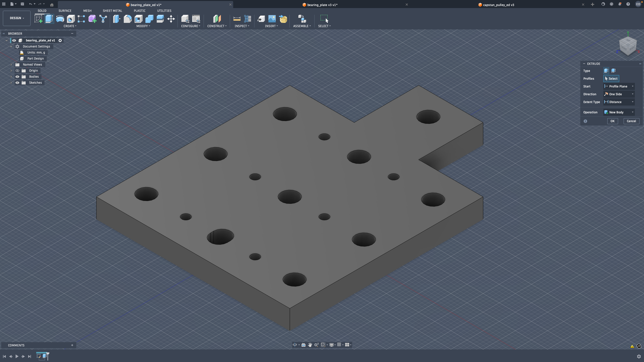Open the Hole tool
The width and height of the screenshot is (644, 362).
coord(70,19)
